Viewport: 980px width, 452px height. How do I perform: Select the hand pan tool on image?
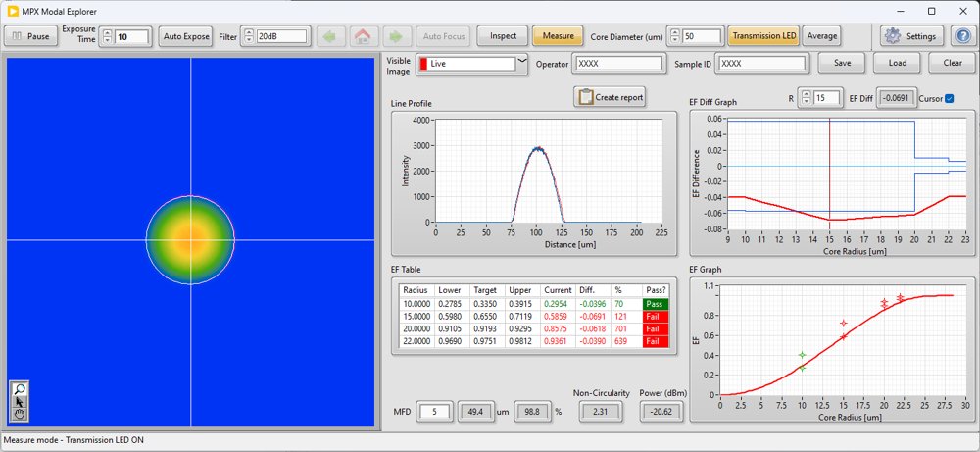(x=20, y=413)
